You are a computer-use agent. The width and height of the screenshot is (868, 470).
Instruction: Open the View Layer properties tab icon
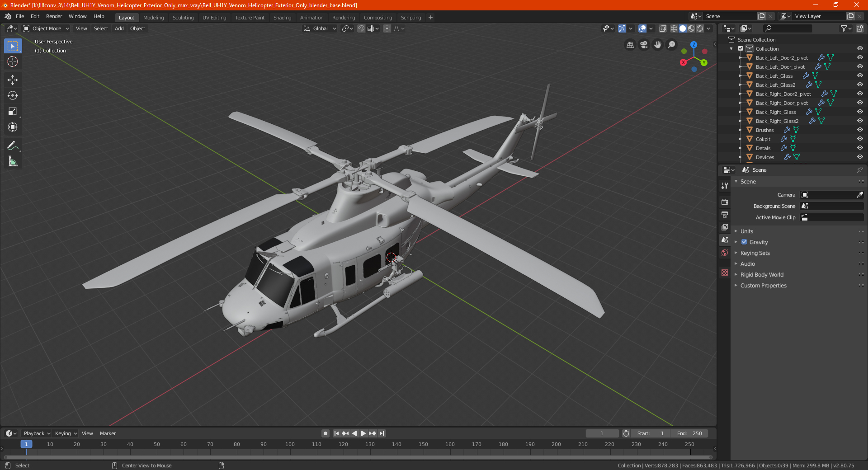pyautogui.click(x=725, y=227)
